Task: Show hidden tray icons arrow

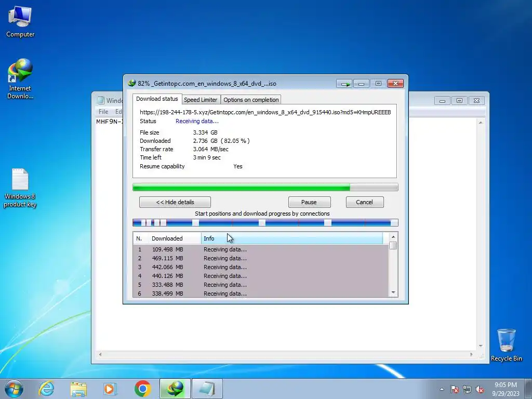Action: (x=442, y=389)
